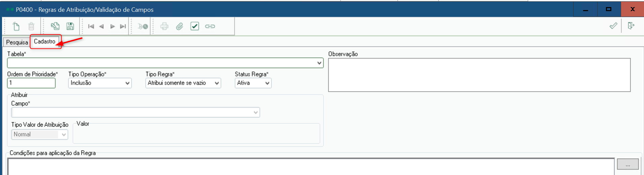Click the printer icon
Screen dimensions: 644x175
pyautogui.click(x=164, y=26)
